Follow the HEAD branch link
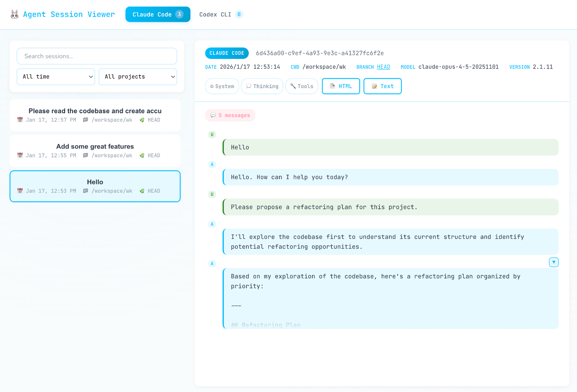This screenshot has height=392, width=577. (x=384, y=67)
